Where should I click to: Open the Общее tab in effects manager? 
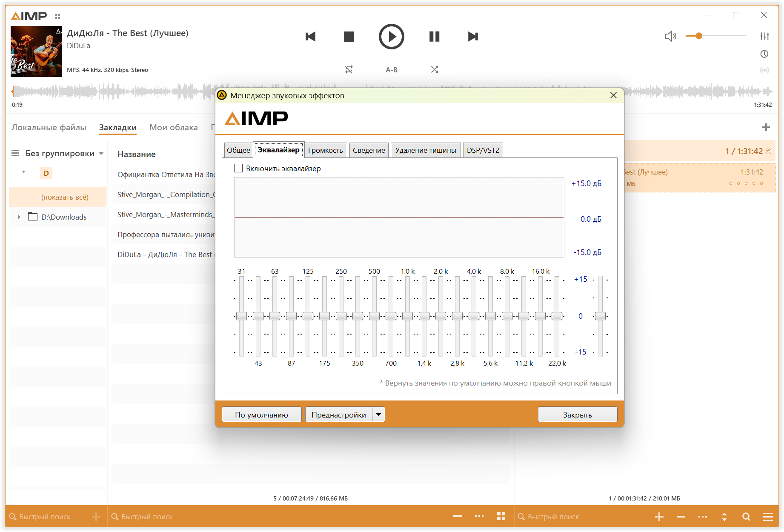[x=238, y=150]
